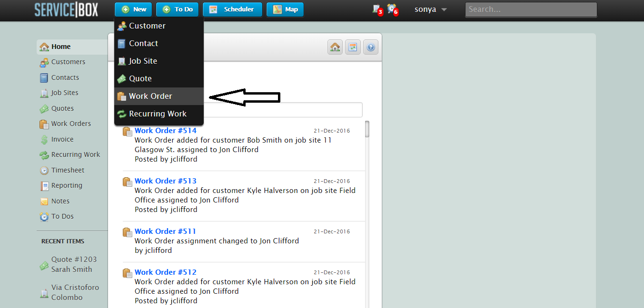This screenshot has height=308, width=644.
Task: Open Recurring Work in sidebar
Action: (x=76, y=154)
